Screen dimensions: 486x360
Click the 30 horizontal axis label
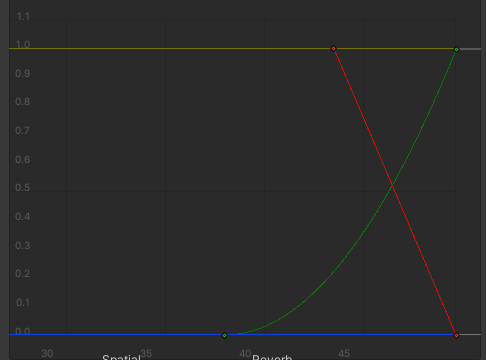click(x=47, y=353)
